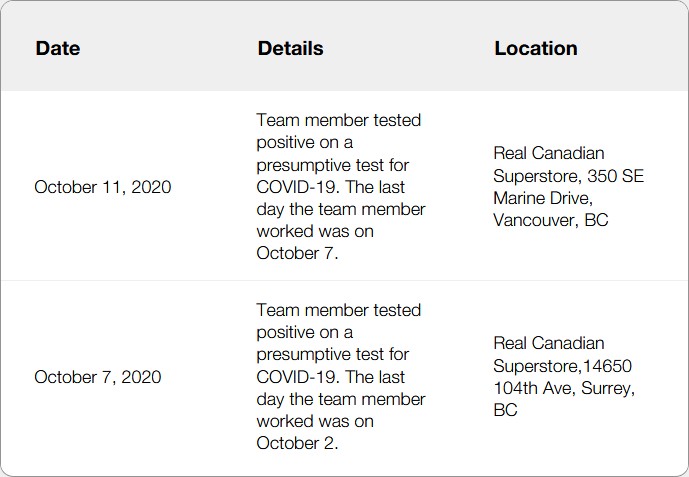Click the "Superstore,14650" address line

562,366
